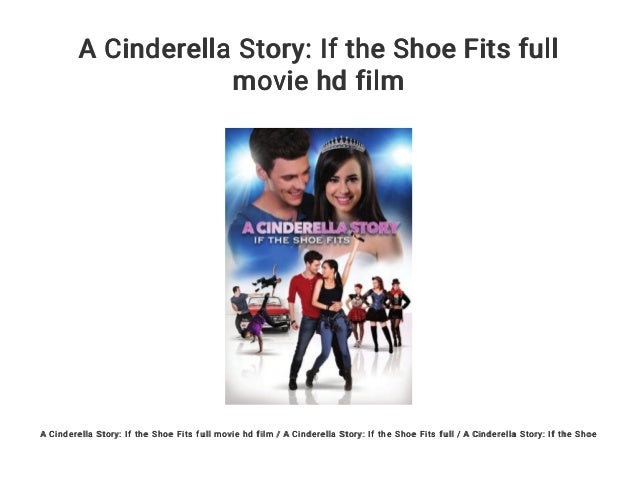Click the words 'hd film' in the heading
Viewport: 638px width, 479px height.
360,81
